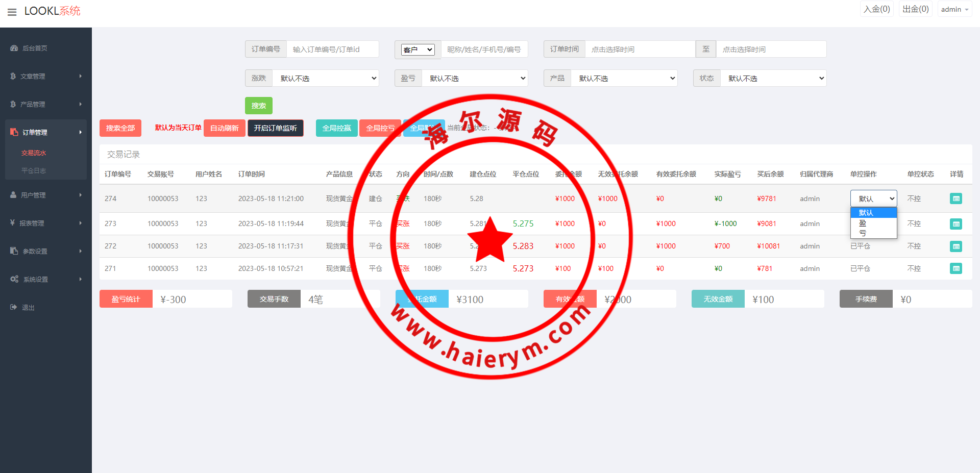The width and height of the screenshot is (980, 473).
Task: Switch on 全局控赢 global win control
Action: 336,128
